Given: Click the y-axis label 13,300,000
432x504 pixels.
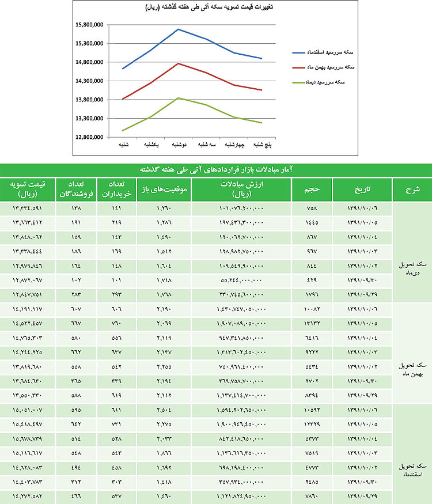Looking at the screenshot, I should click(89, 118).
